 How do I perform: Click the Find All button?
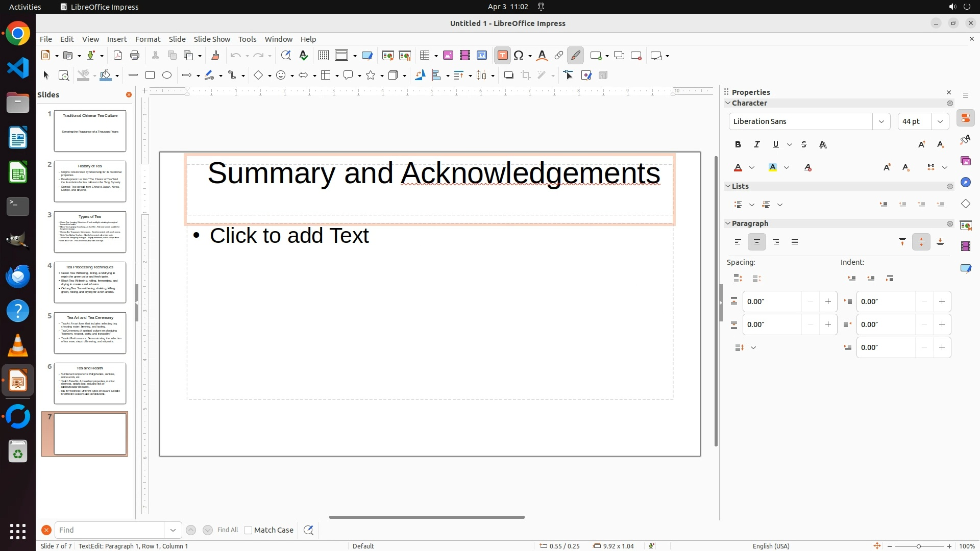pyautogui.click(x=228, y=531)
